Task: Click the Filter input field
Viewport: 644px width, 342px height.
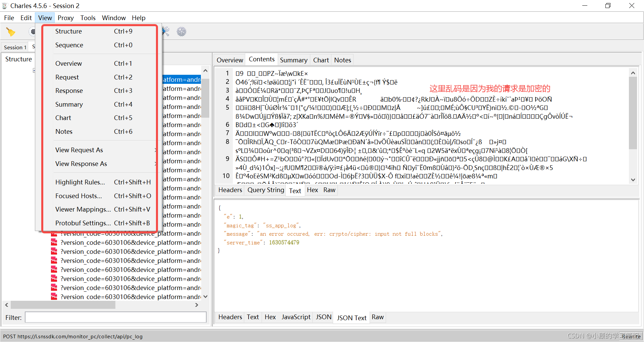Action: [x=116, y=317]
